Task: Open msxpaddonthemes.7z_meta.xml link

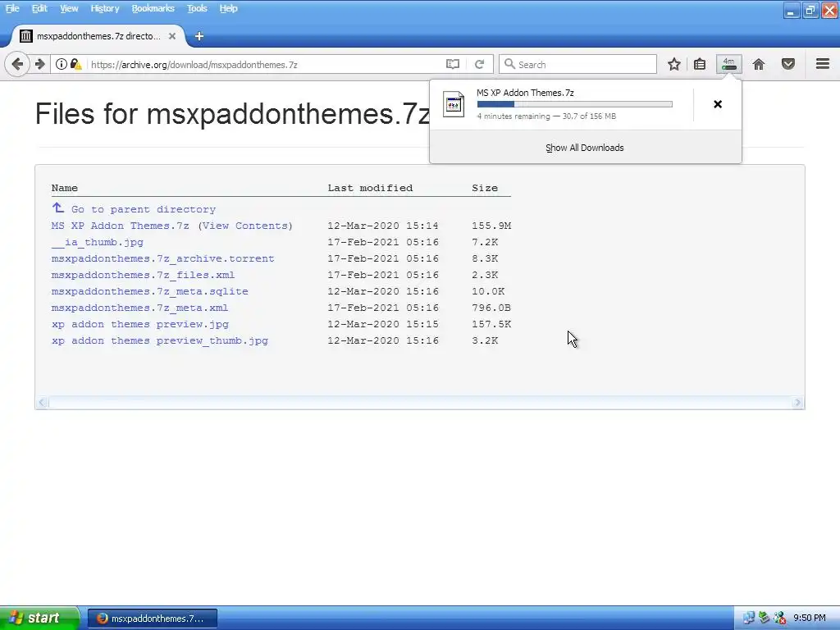Action: 139,308
